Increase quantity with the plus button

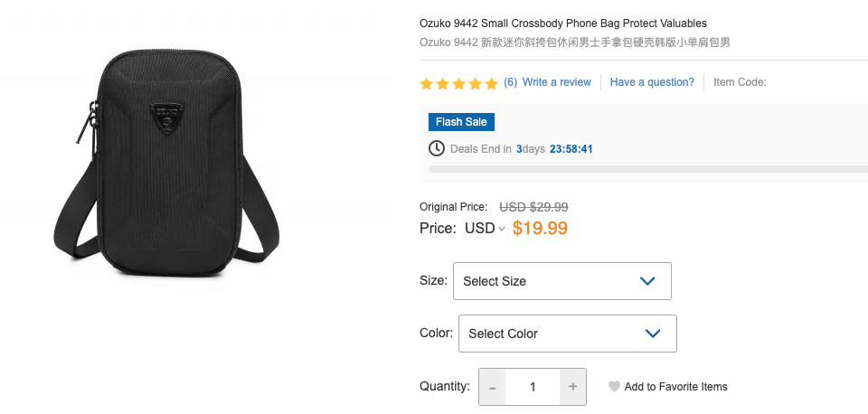[573, 387]
